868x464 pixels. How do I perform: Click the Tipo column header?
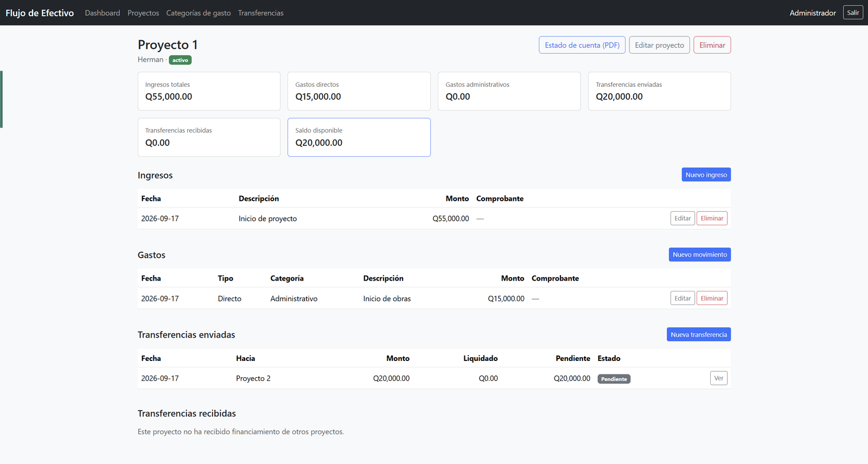226,278
